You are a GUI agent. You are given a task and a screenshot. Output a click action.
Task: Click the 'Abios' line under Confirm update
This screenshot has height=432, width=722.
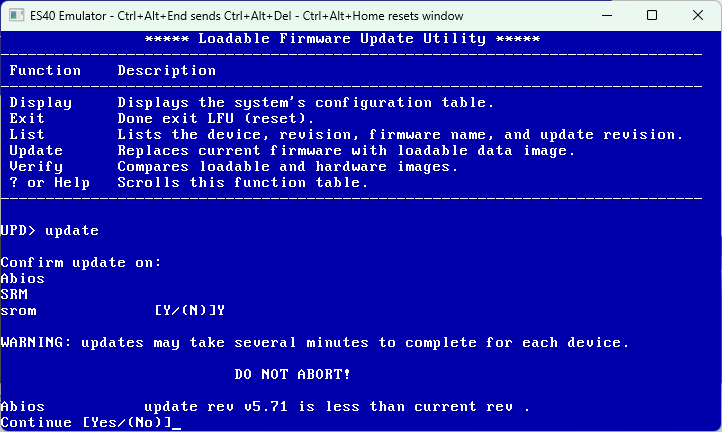(x=23, y=279)
